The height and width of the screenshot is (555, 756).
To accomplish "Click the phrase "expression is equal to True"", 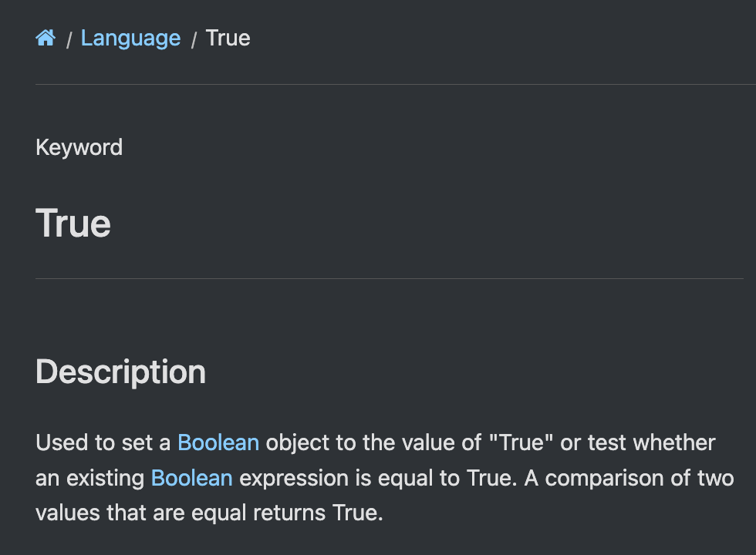I will point(377,478).
